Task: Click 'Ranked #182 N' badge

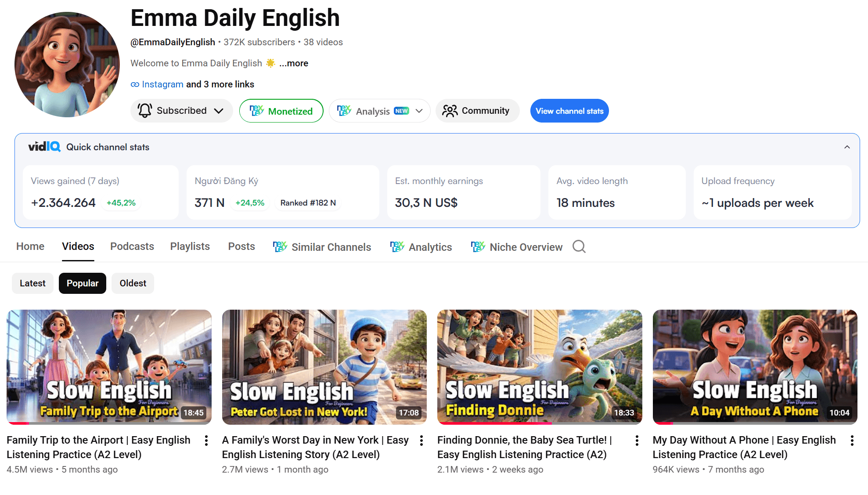Action: point(308,203)
